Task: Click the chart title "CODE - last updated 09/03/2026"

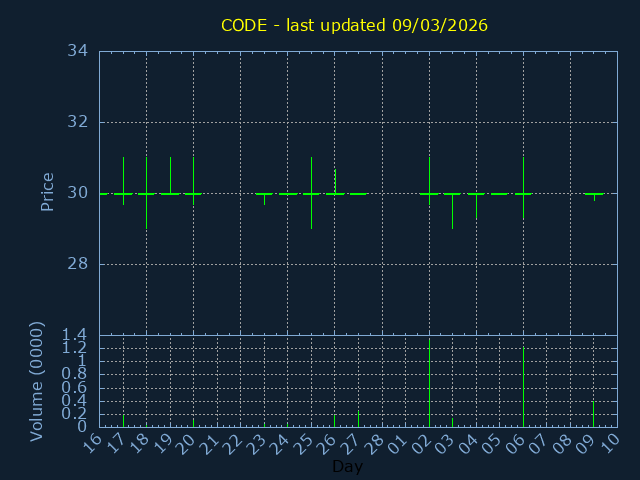Action: (x=354, y=25)
